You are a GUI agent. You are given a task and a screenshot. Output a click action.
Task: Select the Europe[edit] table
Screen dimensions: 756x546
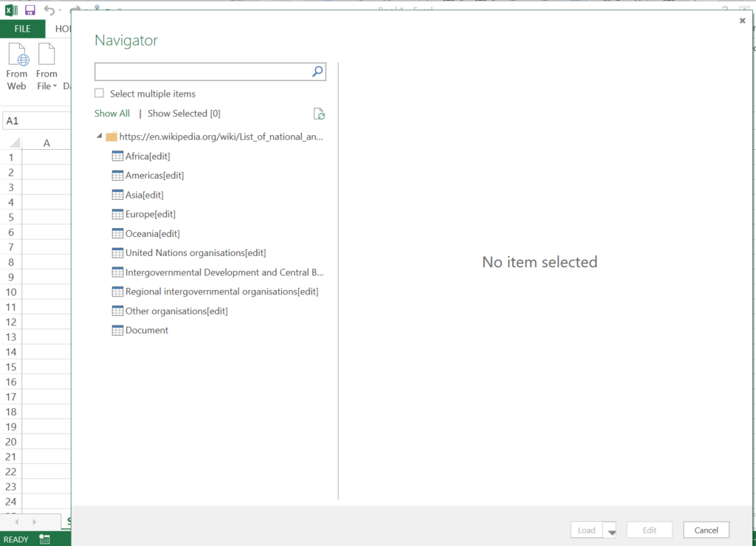[150, 214]
